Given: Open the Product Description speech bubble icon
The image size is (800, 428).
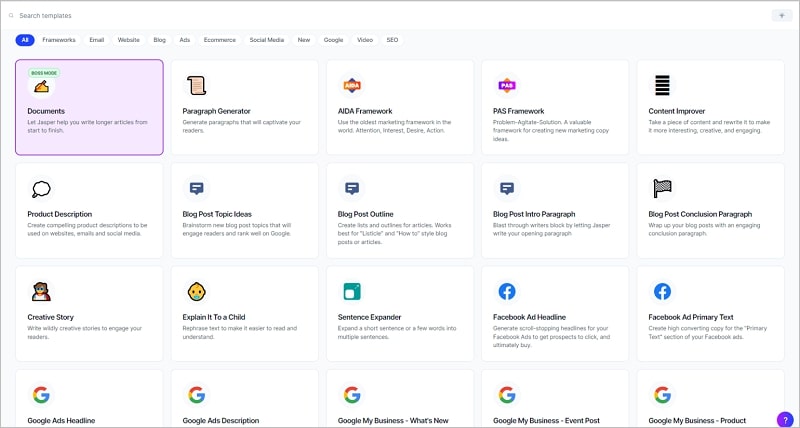Looking at the screenshot, I should tap(41, 189).
